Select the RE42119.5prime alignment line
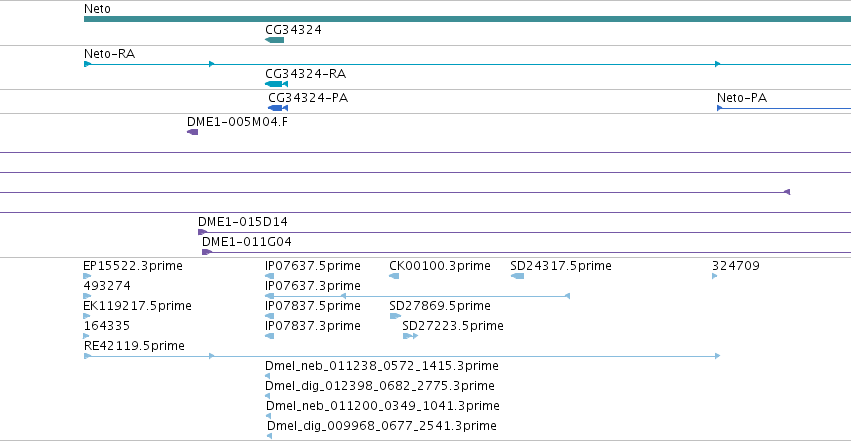The width and height of the screenshot is (851, 441). pos(402,356)
